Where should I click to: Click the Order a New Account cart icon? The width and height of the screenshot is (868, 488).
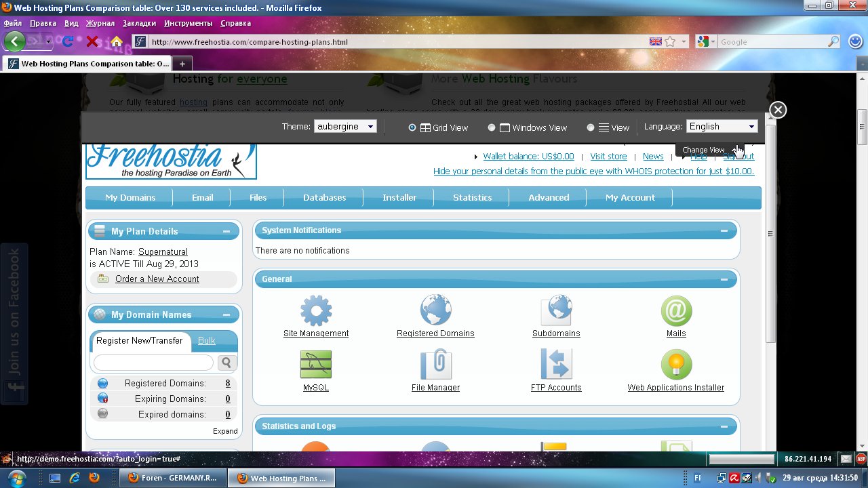coord(102,279)
